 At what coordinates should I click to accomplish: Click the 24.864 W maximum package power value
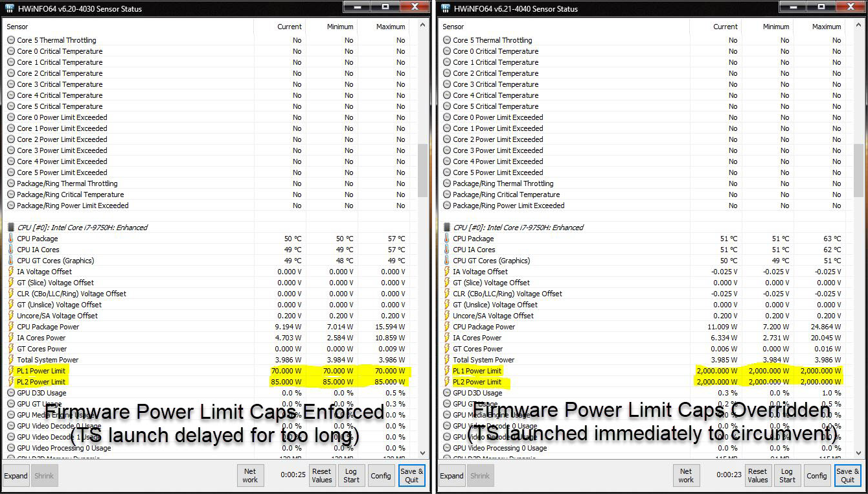(x=827, y=327)
